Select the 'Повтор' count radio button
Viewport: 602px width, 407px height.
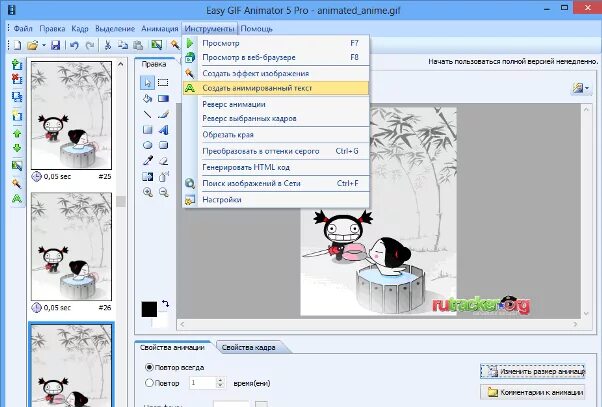tap(149, 383)
